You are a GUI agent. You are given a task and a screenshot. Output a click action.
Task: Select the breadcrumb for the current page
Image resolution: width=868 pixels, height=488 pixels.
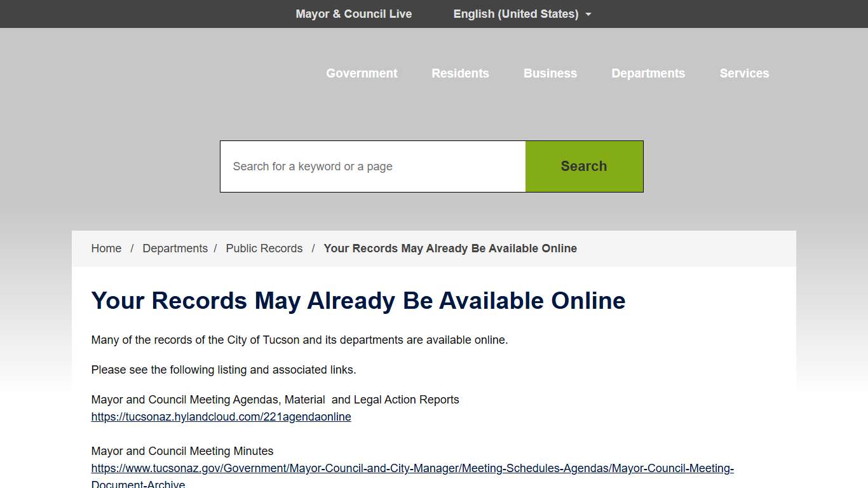pos(450,248)
